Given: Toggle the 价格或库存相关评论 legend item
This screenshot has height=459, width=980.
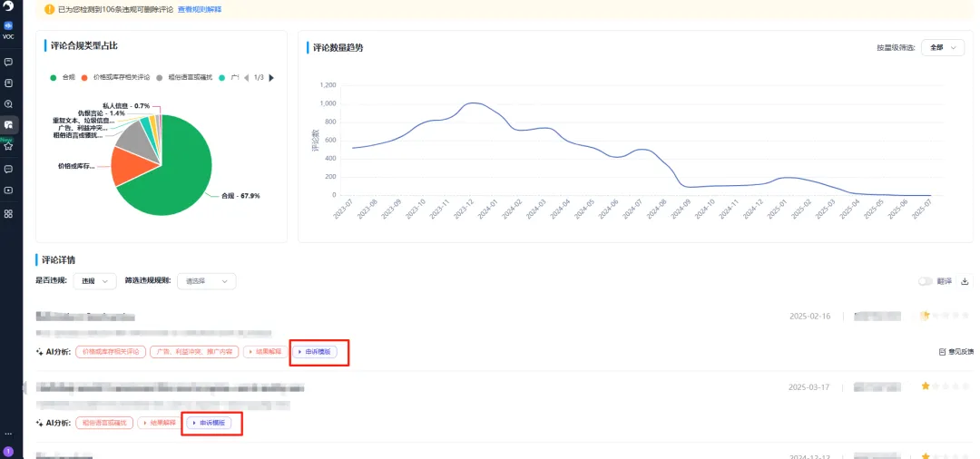Looking at the screenshot, I should pos(116,78).
